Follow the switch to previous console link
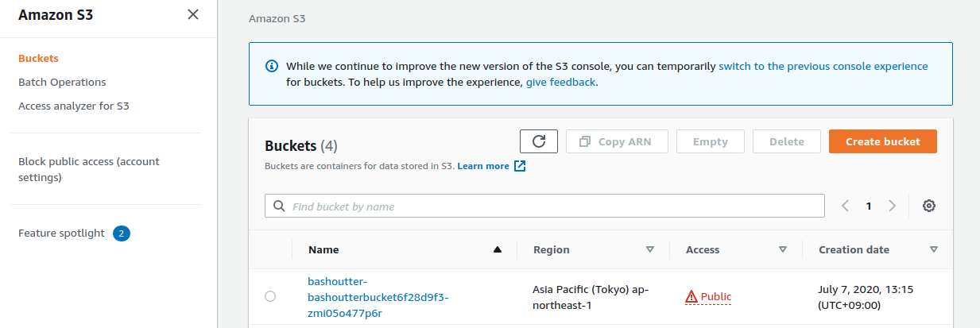The width and height of the screenshot is (980, 328). coord(823,66)
